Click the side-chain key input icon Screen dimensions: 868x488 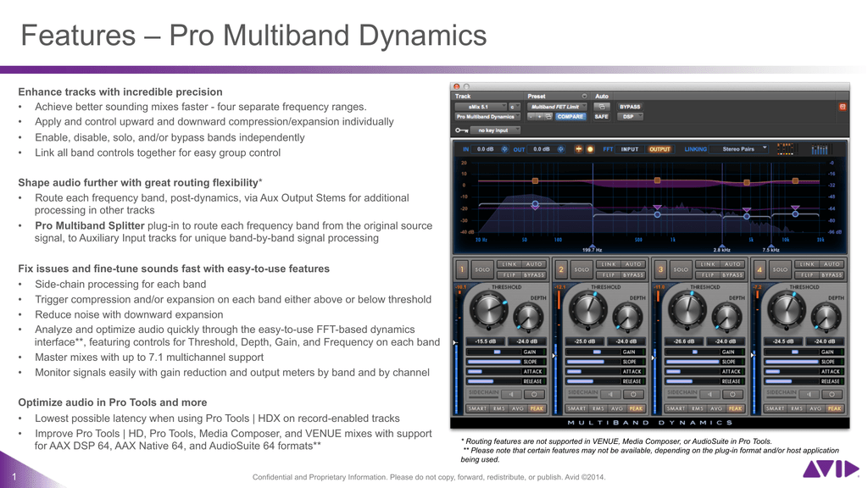point(460,130)
